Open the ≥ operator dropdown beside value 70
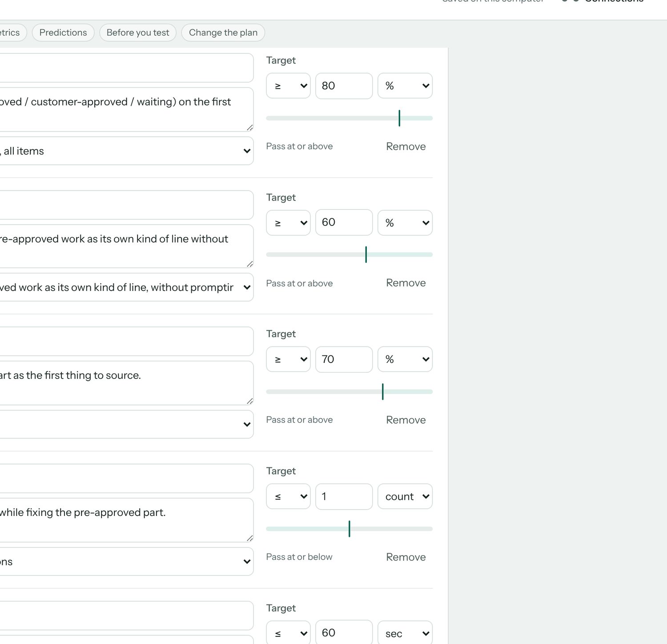Screen dimensions: 667x644 click(x=288, y=359)
